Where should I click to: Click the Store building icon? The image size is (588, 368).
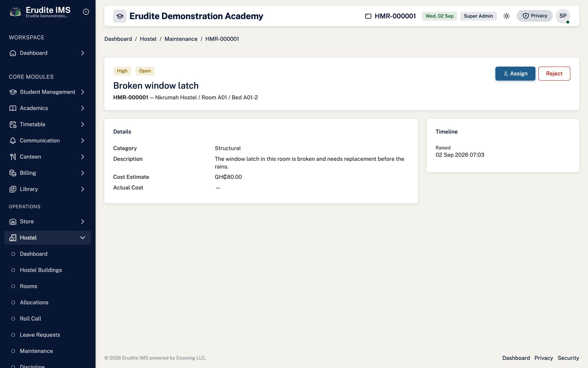click(x=13, y=222)
